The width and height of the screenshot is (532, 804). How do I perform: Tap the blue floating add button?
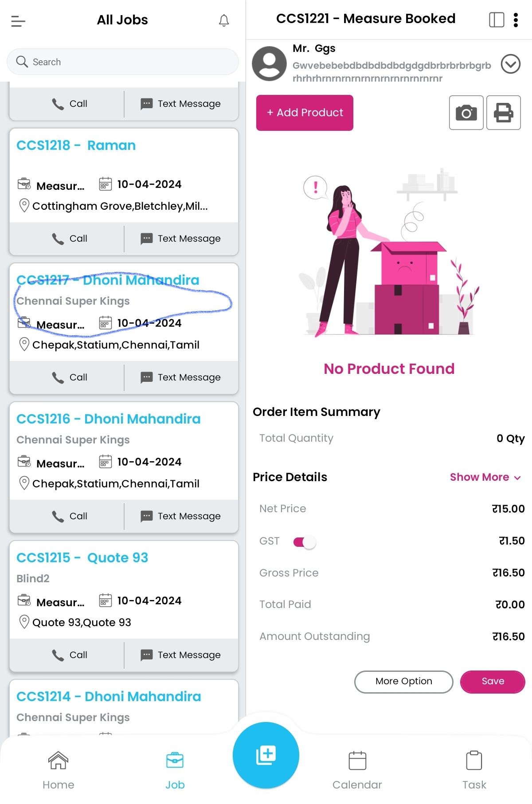(x=266, y=755)
